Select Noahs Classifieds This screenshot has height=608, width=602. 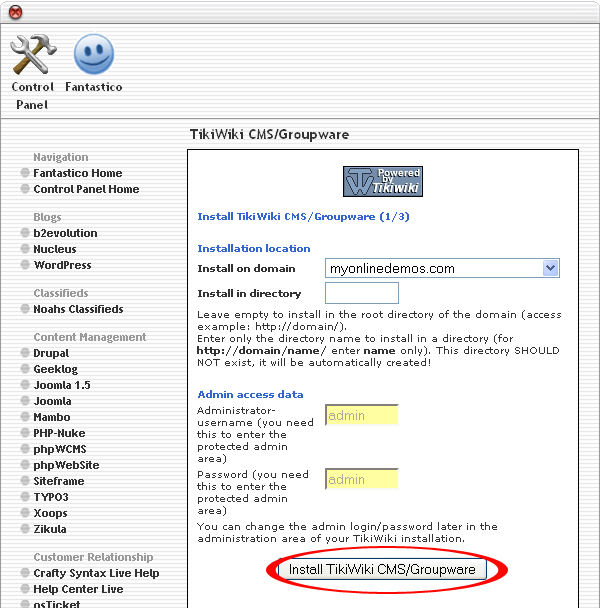[x=78, y=309]
